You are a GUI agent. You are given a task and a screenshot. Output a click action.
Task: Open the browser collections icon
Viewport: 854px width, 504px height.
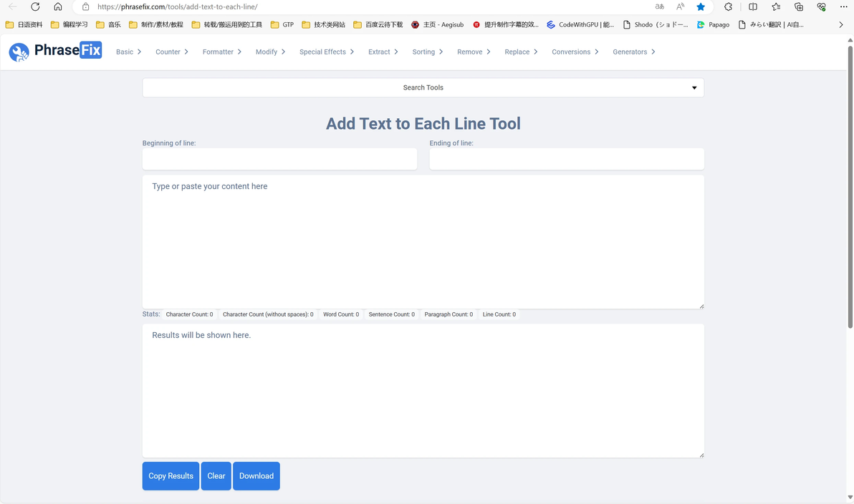point(798,6)
